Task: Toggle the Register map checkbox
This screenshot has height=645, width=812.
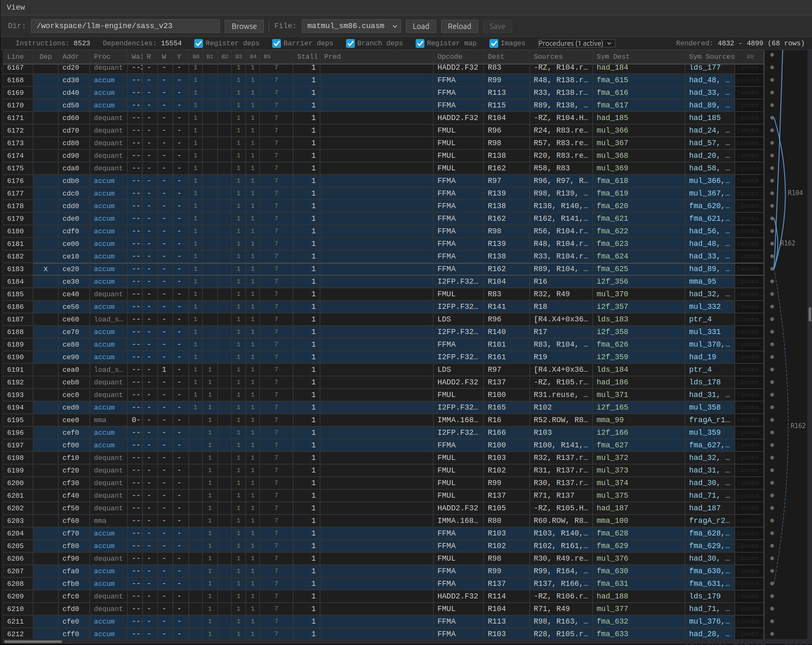Action: point(420,43)
